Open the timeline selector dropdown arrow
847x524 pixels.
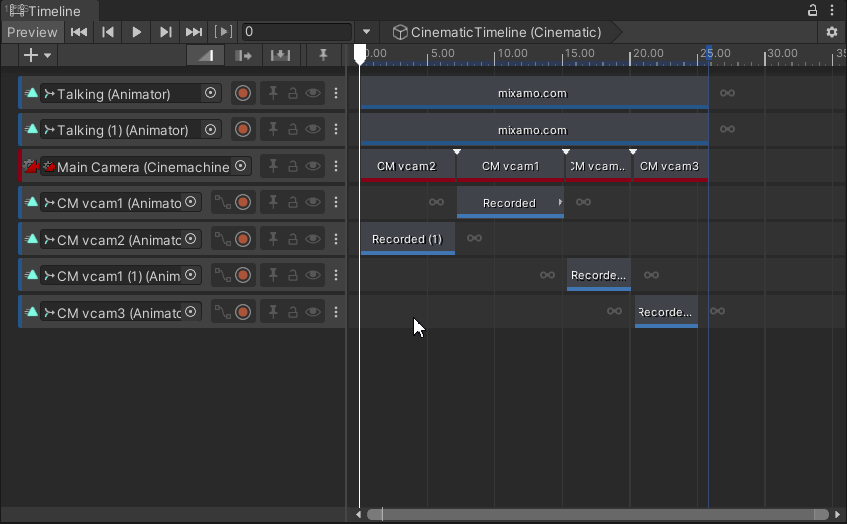pos(366,32)
